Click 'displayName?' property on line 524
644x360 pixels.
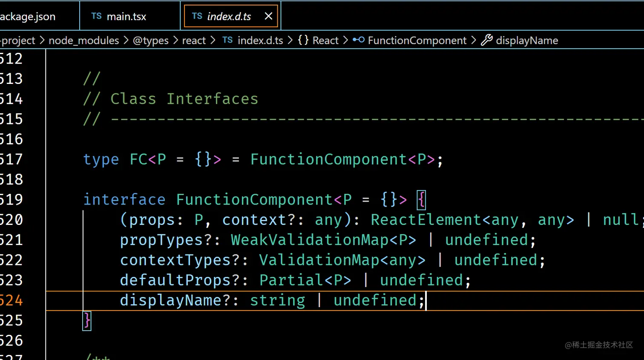[175, 300]
